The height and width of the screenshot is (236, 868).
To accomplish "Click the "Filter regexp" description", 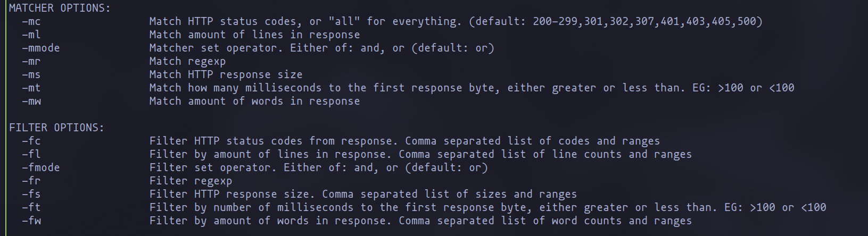I will tap(191, 181).
